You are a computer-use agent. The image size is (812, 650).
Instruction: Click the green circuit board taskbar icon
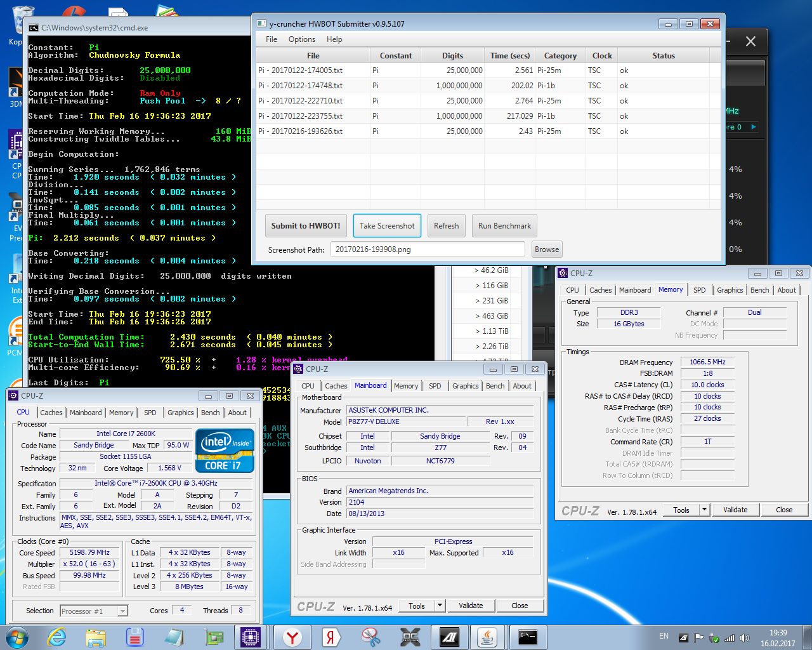(x=214, y=637)
